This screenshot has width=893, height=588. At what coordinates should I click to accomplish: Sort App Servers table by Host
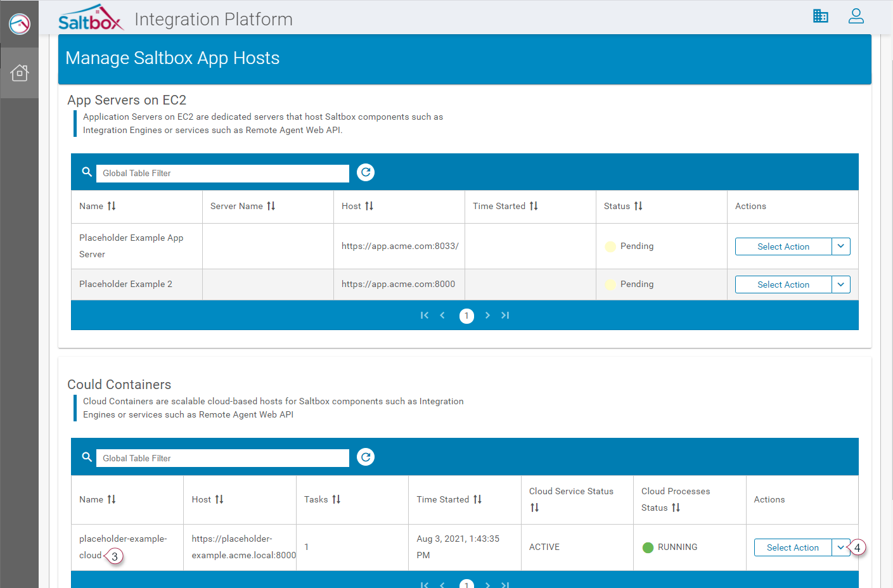[x=369, y=206]
